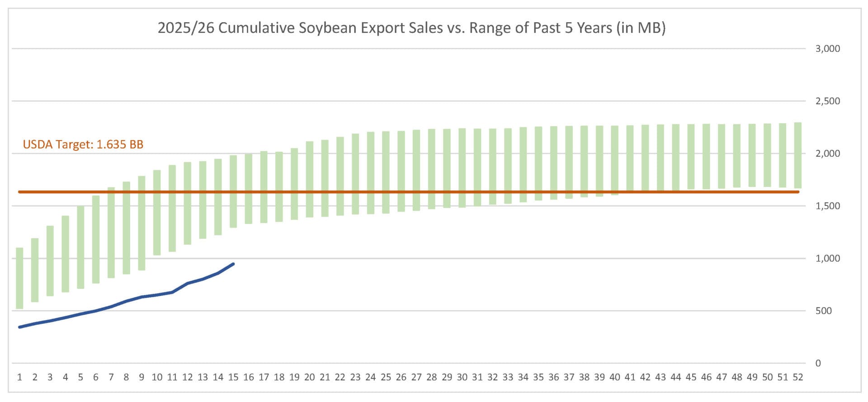Select the green range bar for week 20

310,179
